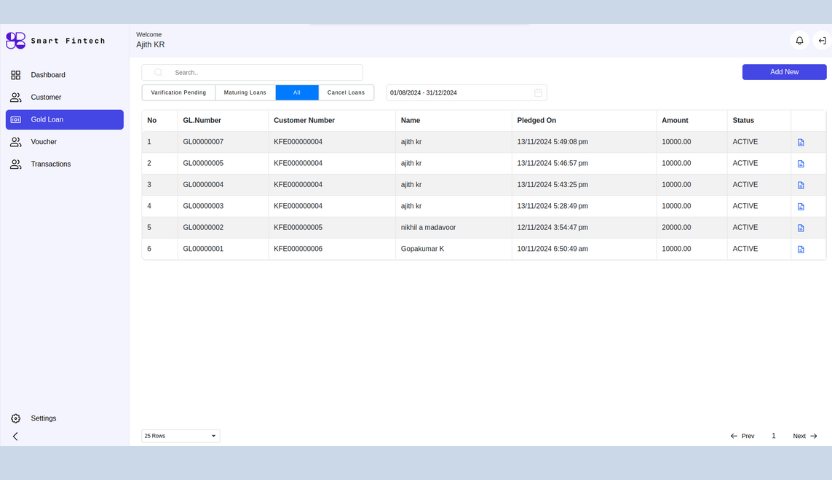Open document icon for GL00000003
Screen dimensions: 832x480
pyautogui.click(x=801, y=206)
